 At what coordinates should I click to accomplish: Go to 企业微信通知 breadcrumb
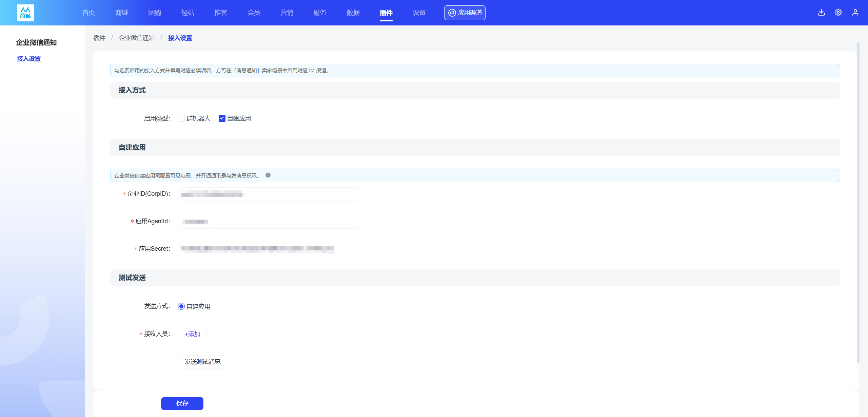pos(137,38)
